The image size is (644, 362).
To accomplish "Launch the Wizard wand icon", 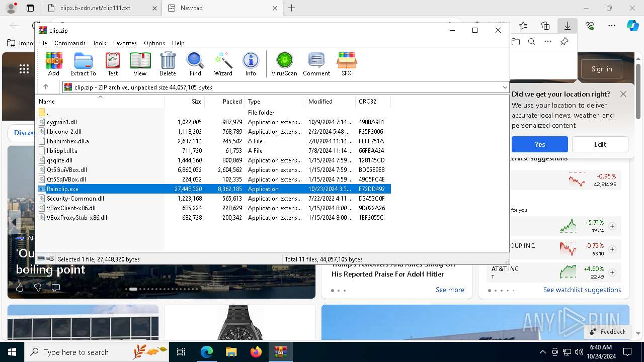I will click(223, 64).
